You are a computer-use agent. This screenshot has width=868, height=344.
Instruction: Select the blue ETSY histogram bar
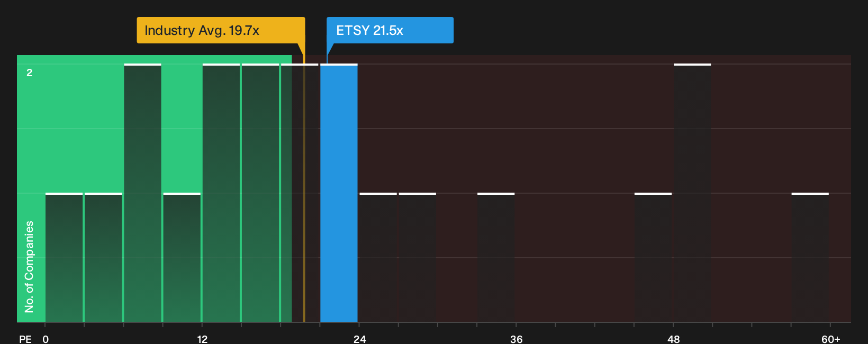click(x=339, y=193)
